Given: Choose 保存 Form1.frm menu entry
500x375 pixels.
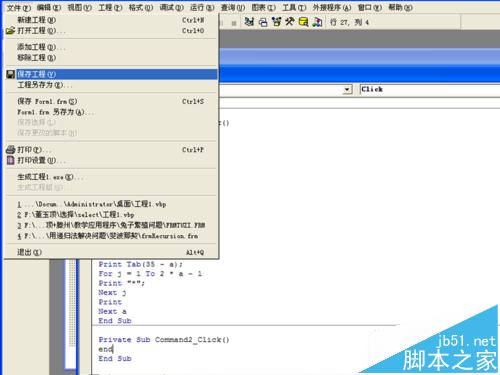Looking at the screenshot, I should (111, 101).
